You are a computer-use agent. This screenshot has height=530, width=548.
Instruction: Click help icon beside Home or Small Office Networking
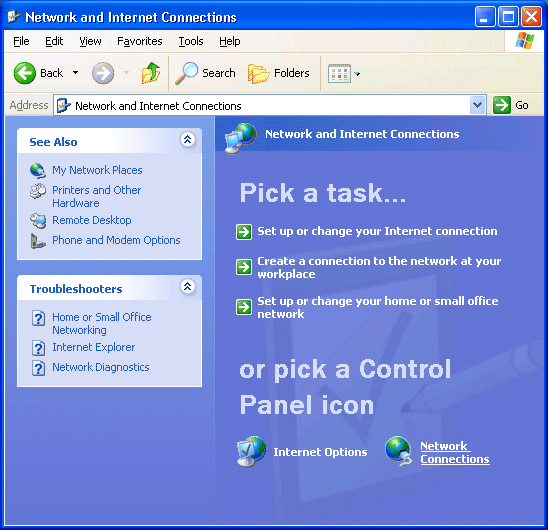[x=38, y=318]
